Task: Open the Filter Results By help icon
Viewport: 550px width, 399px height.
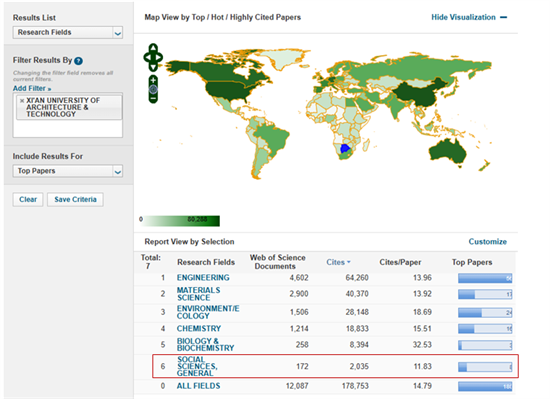Action: (79, 61)
